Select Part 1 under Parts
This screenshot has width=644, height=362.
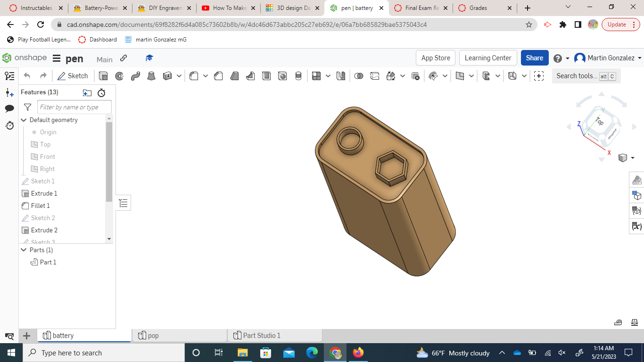(x=48, y=262)
